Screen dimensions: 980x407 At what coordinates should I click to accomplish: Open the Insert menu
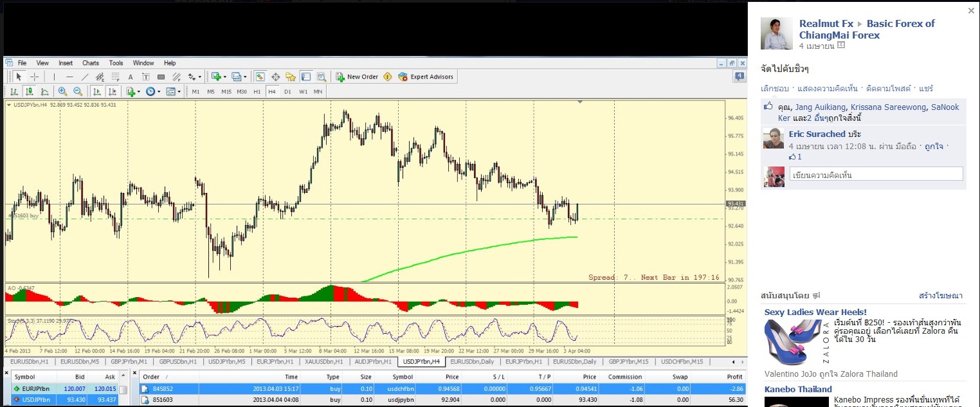pos(66,63)
